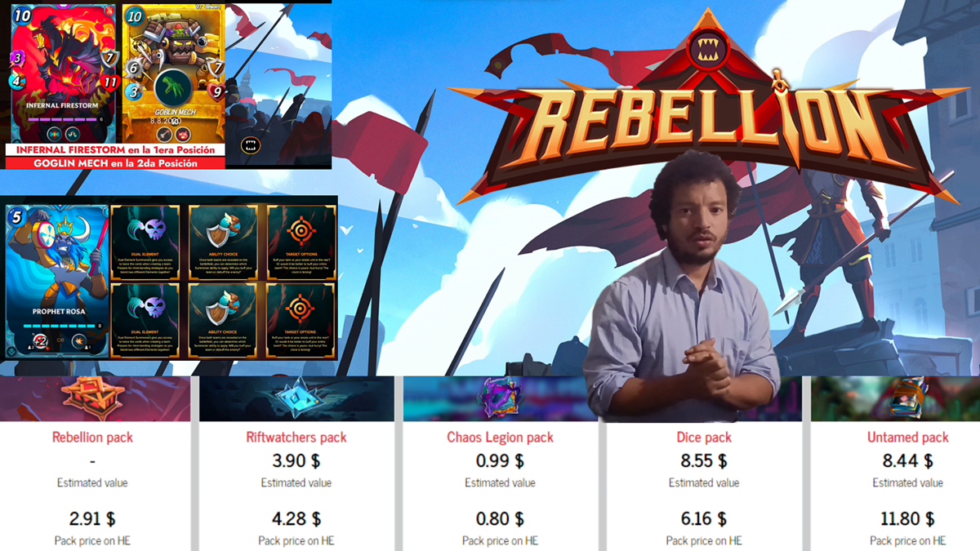Image resolution: width=980 pixels, height=551 pixels.
Task: Click the lower Ability Choice card
Action: coord(222,319)
